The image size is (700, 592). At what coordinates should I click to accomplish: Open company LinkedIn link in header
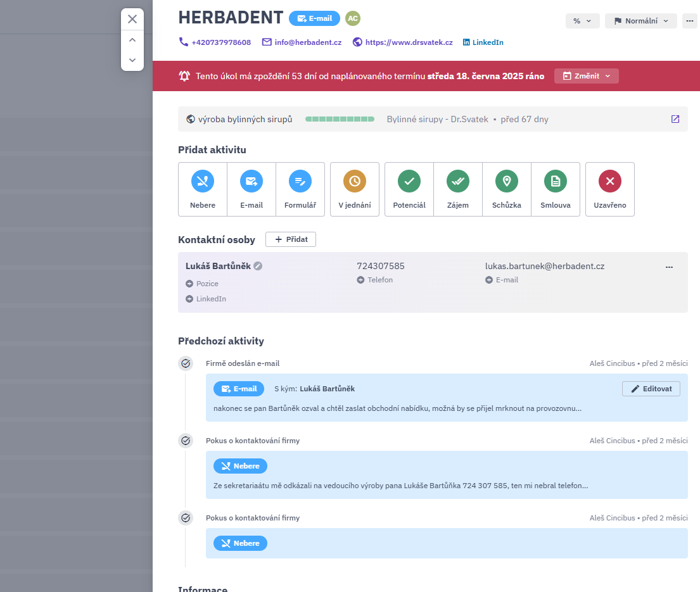pyautogui.click(x=483, y=42)
